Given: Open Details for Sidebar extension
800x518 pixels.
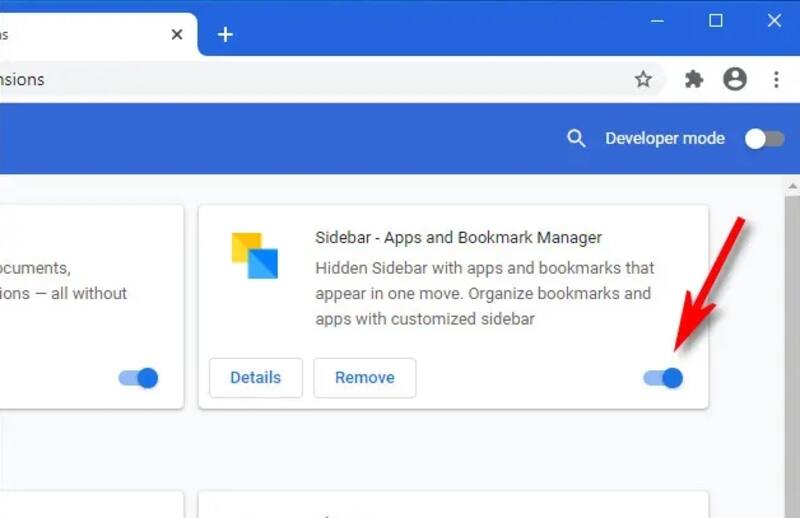Looking at the screenshot, I should tap(255, 378).
